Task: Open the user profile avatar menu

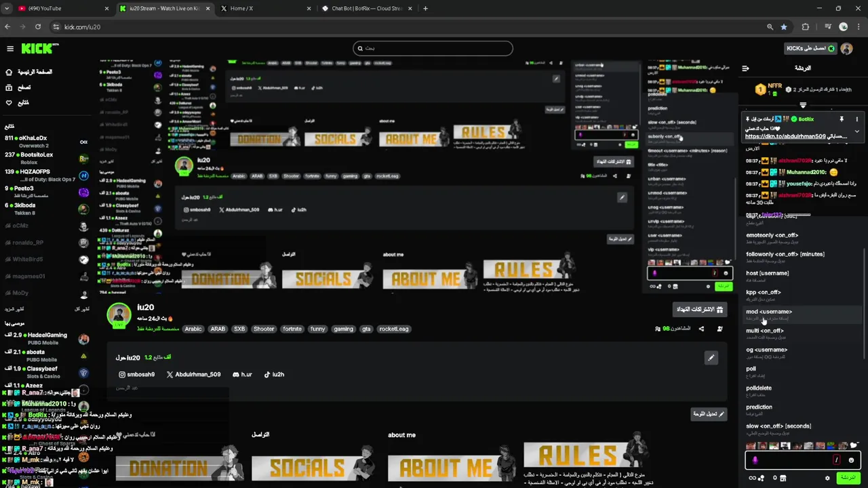Action: pos(846,49)
